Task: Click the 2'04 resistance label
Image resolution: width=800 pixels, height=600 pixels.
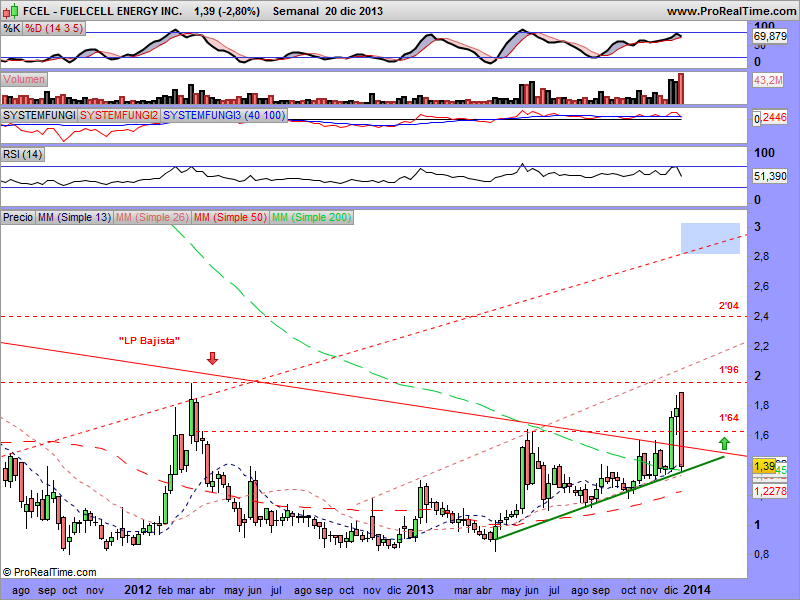Action: click(x=729, y=306)
